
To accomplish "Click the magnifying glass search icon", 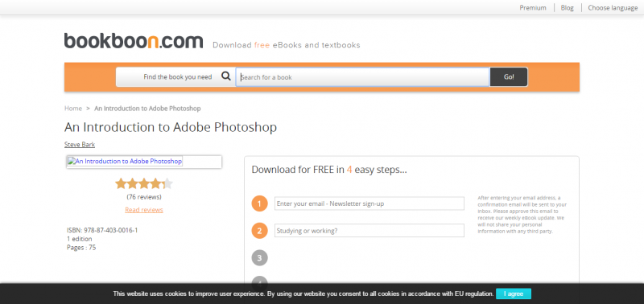I will [226, 76].
